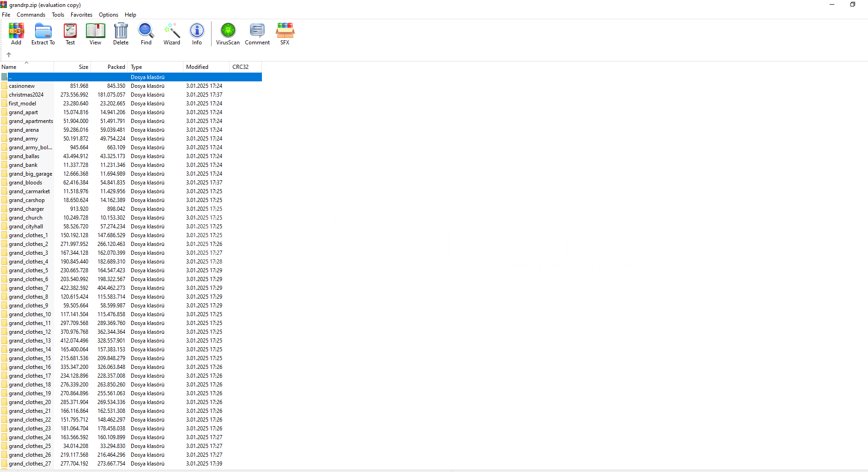Click the WinRAR title bar icon

click(x=4, y=5)
